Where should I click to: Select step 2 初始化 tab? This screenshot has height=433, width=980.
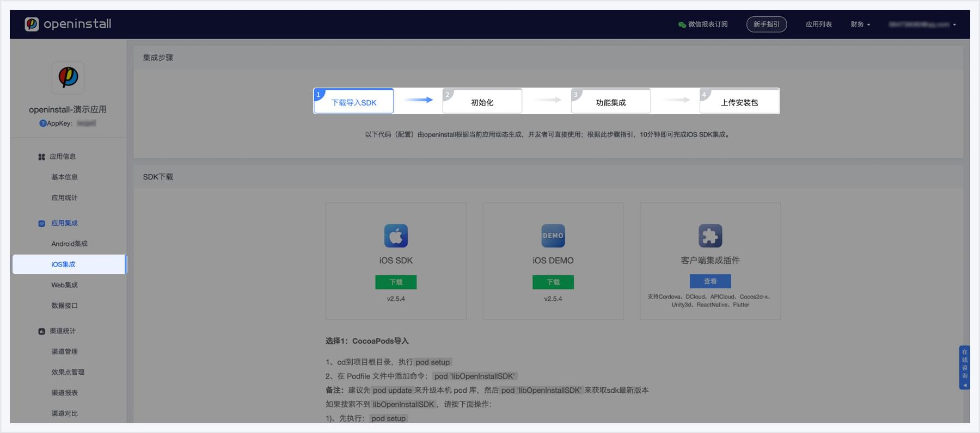point(482,101)
